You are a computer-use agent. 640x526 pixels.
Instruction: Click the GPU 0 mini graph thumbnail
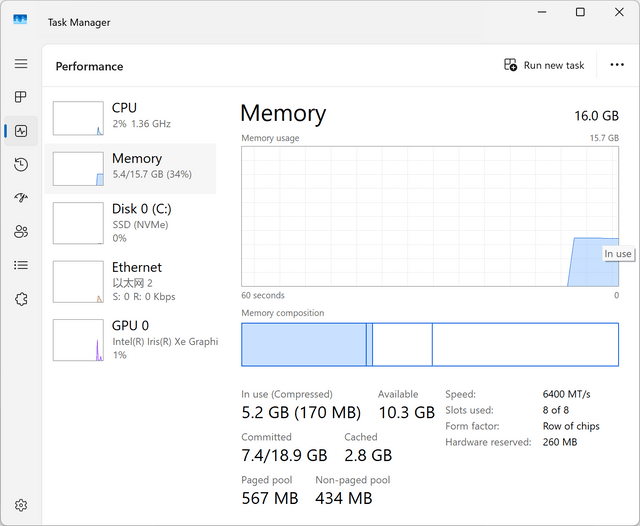point(78,340)
